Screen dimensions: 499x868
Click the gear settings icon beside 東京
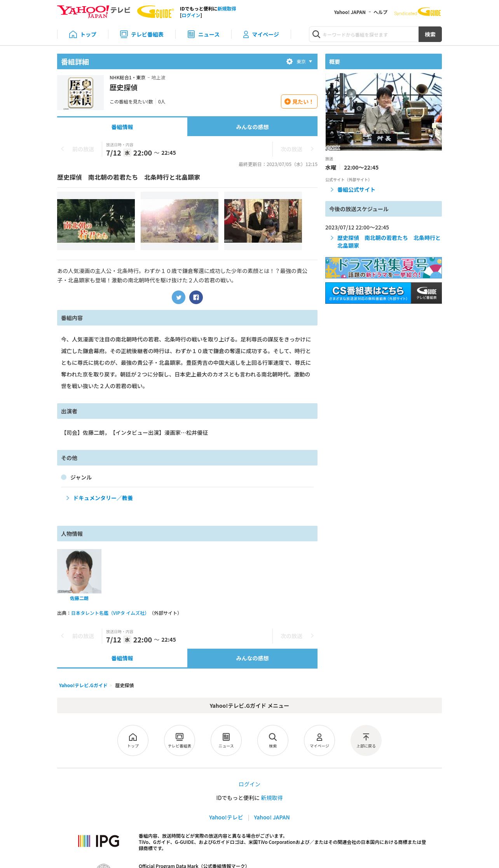[x=290, y=61]
